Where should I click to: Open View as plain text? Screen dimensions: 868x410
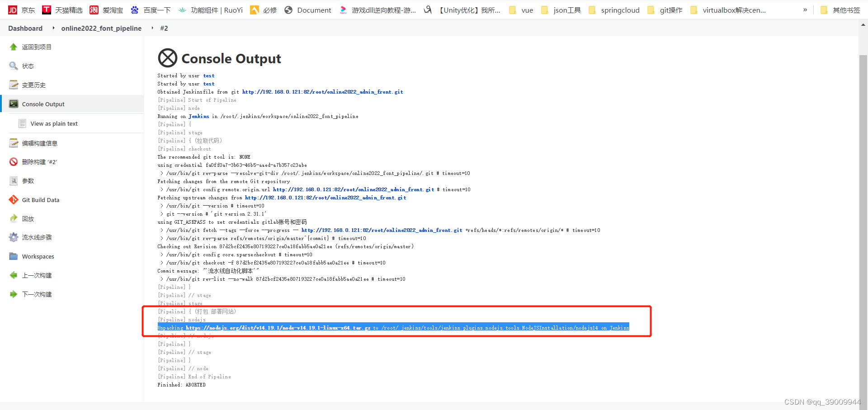(x=54, y=123)
